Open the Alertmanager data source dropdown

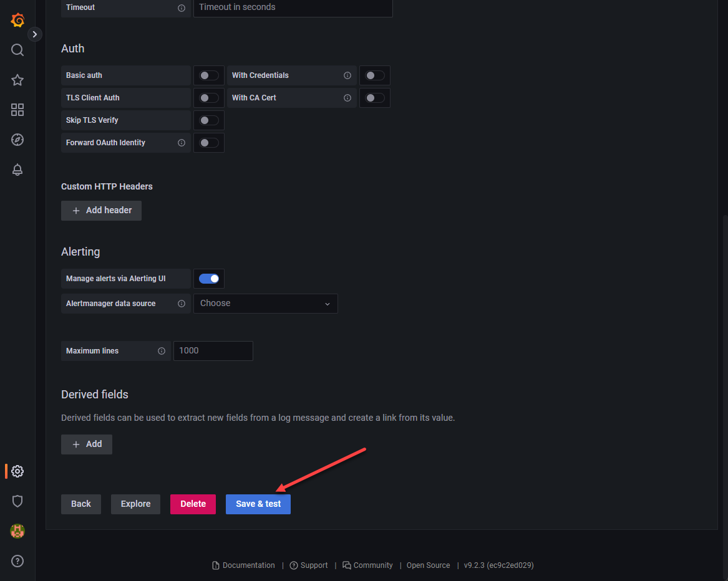click(266, 304)
